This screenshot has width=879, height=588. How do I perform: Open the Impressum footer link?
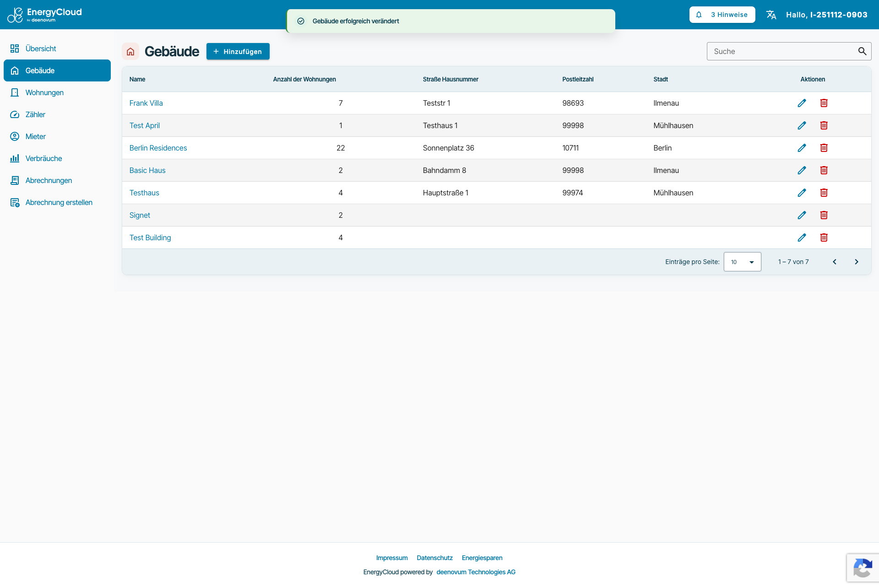(392, 558)
